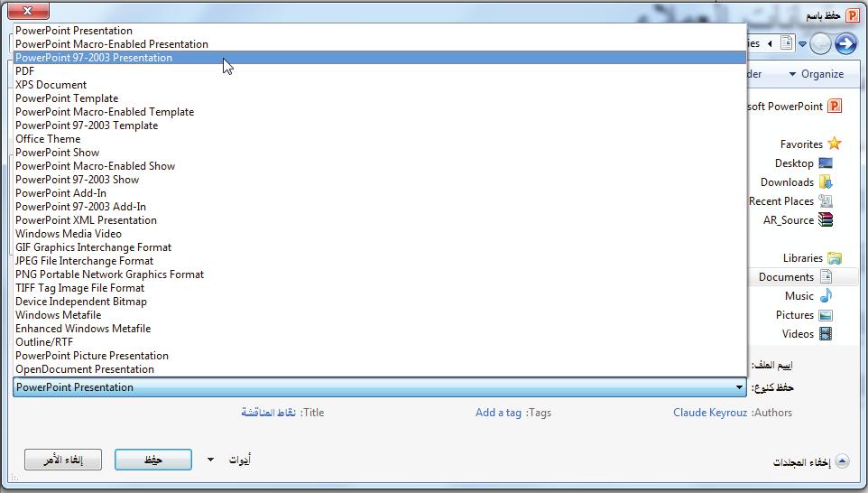Image resolution: width=868 pixels, height=493 pixels.
Task: Click the grayed Back navigation button
Action: 820,43
